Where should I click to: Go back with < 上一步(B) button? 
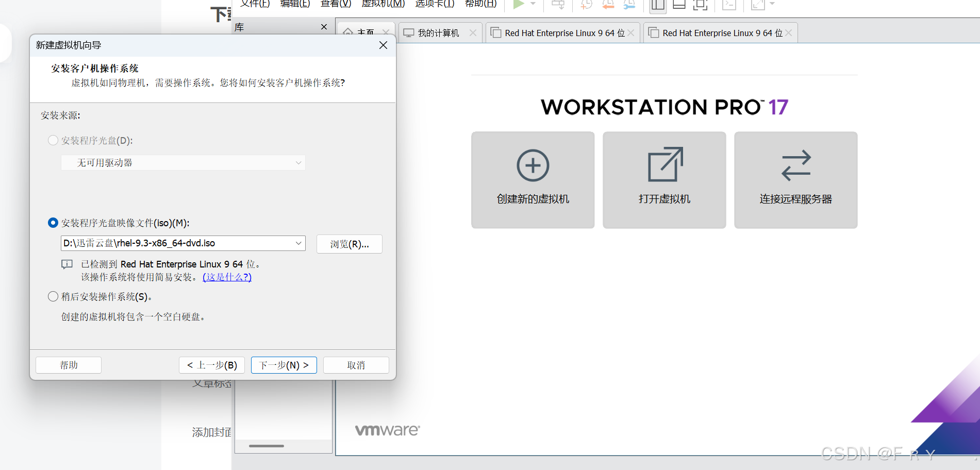(x=212, y=365)
